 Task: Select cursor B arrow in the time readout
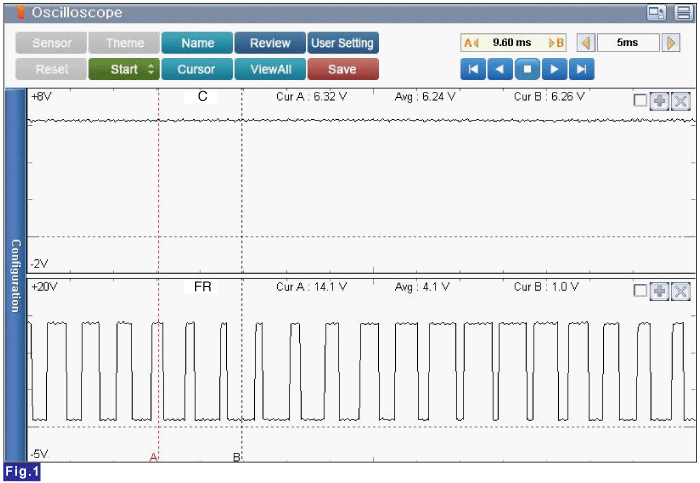point(556,43)
